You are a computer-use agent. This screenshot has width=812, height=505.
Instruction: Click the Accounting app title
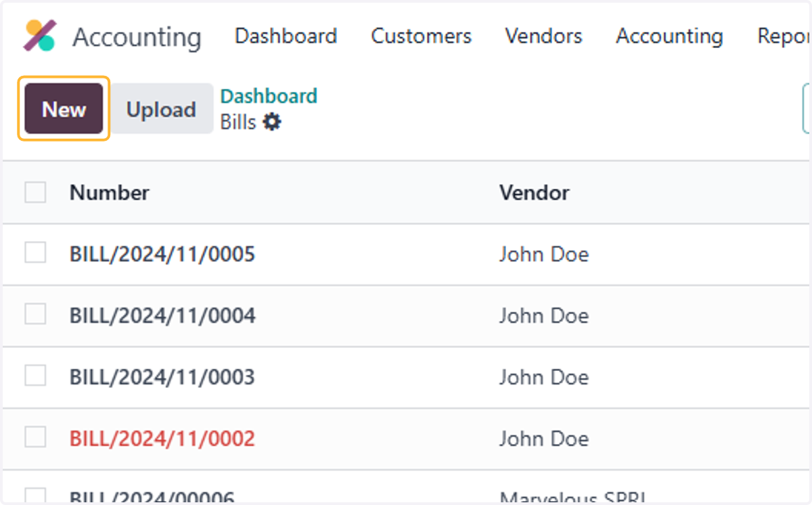click(137, 37)
